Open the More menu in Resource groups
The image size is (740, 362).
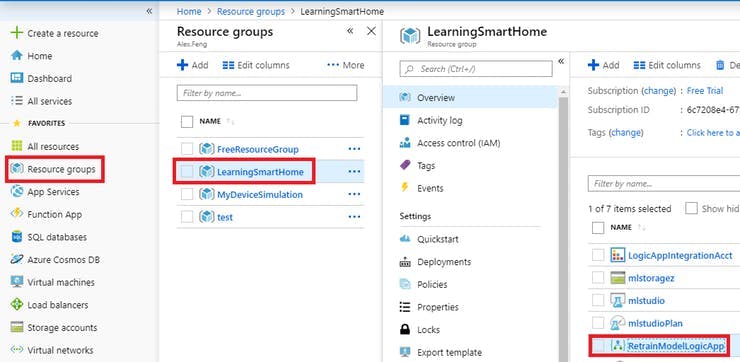click(x=345, y=65)
